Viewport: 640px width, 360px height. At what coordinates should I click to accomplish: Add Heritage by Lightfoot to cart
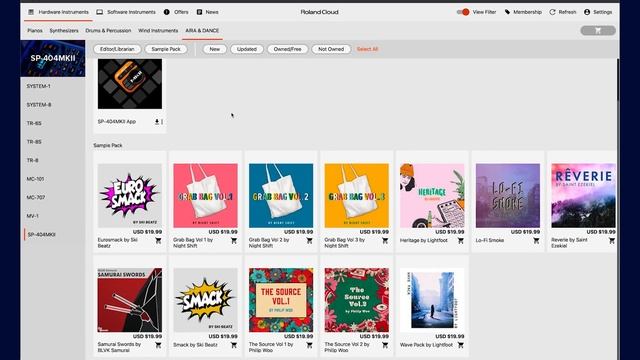click(x=460, y=241)
